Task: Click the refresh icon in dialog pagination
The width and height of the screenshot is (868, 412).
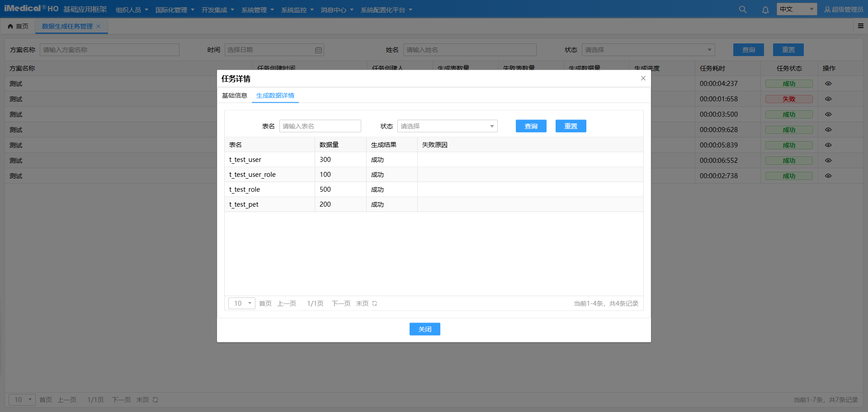Action: click(375, 303)
